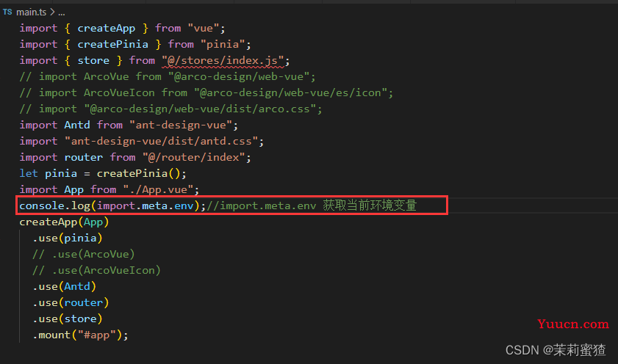Click the commented arco.css import line
Viewport: 618px width, 364px height.
pyautogui.click(x=170, y=109)
